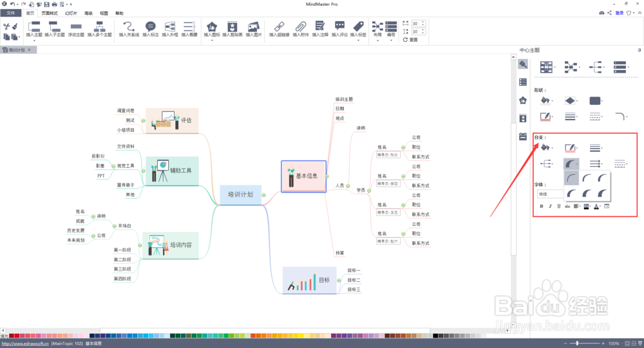Click the print icon in quick access bar
644x348 pixels.
[54, 4]
